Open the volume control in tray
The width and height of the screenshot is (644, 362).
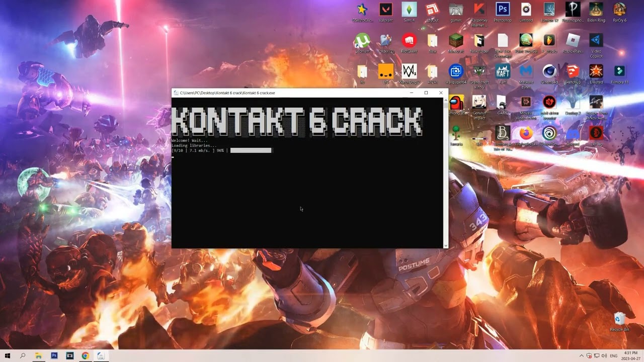(x=604, y=356)
